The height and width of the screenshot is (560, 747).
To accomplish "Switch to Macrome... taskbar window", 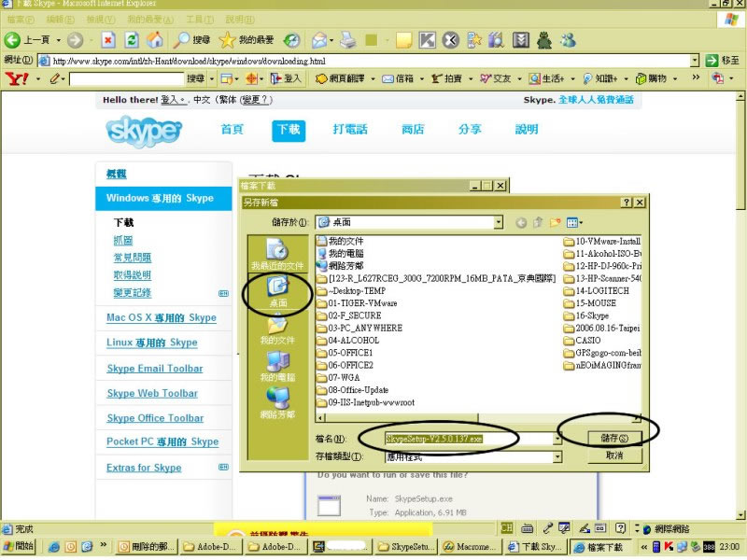I will [x=470, y=547].
